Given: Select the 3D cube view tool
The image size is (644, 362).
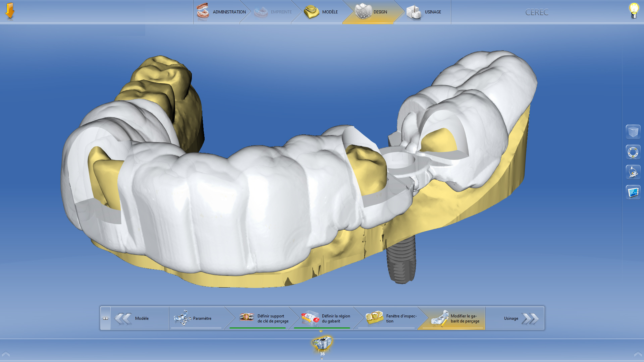Looking at the screenshot, I should [x=633, y=132].
